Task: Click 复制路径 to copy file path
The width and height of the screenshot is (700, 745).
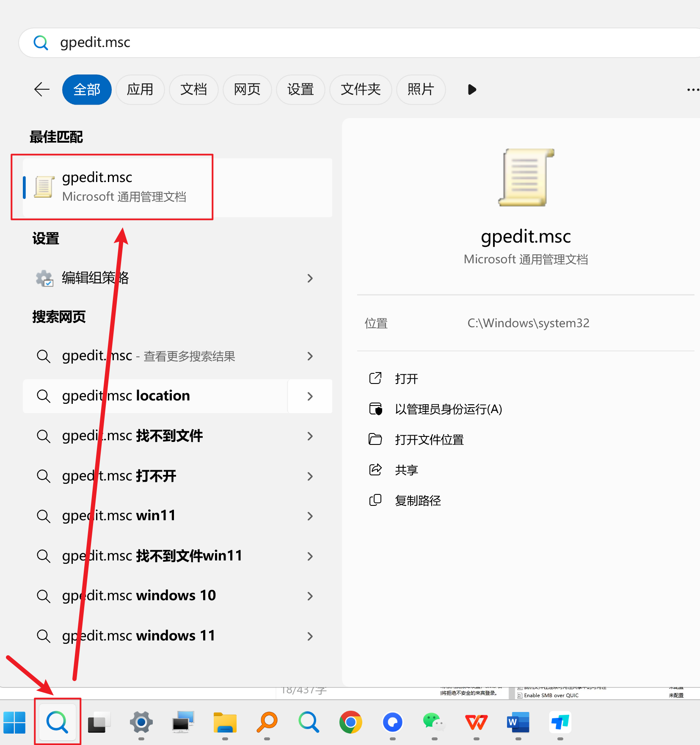Action: pos(418,501)
